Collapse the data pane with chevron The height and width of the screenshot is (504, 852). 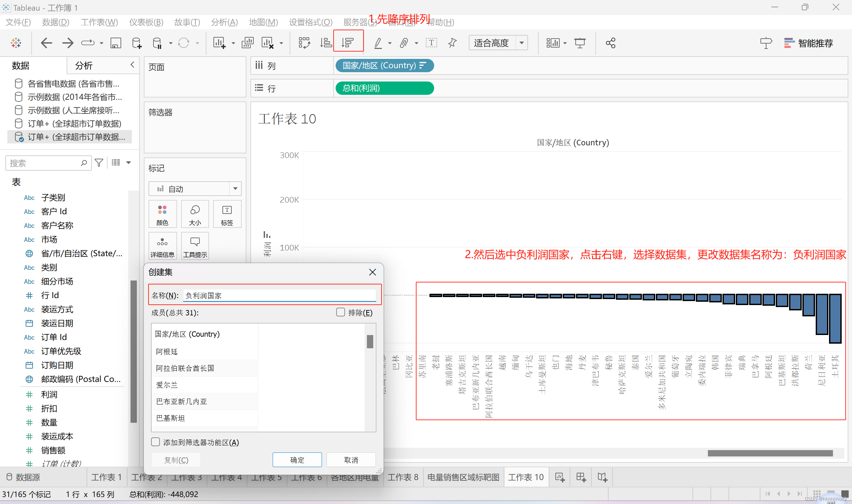pyautogui.click(x=133, y=65)
